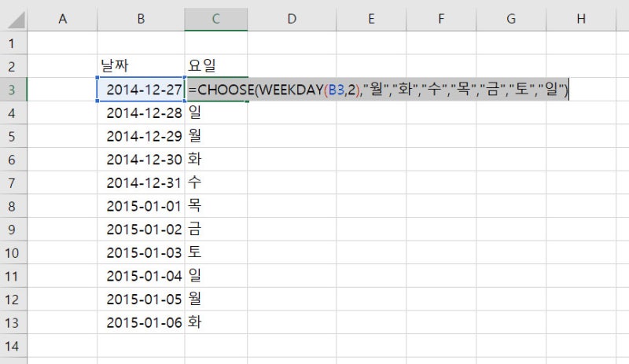Select column H header
629x364 pixels.
[580, 19]
